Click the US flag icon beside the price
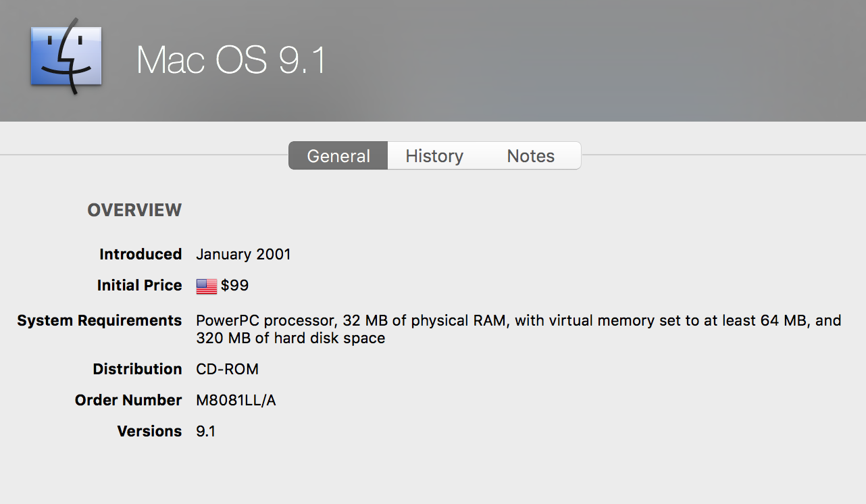The width and height of the screenshot is (866, 504). click(x=206, y=286)
